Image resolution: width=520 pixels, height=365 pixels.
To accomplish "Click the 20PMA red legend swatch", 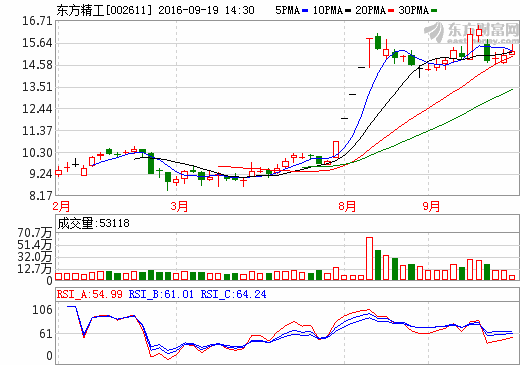I will 391,11.
